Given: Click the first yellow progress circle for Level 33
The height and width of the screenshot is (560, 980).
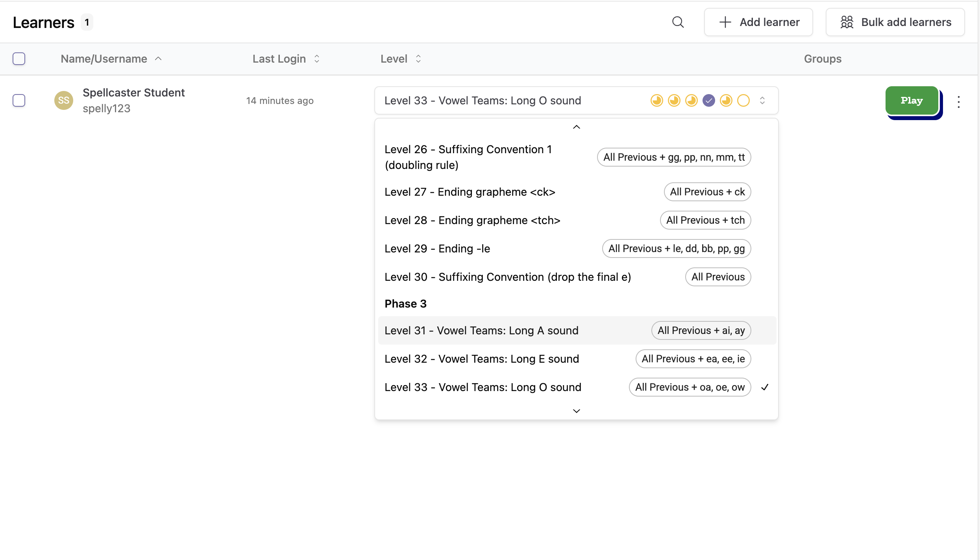Looking at the screenshot, I should tap(656, 100).
